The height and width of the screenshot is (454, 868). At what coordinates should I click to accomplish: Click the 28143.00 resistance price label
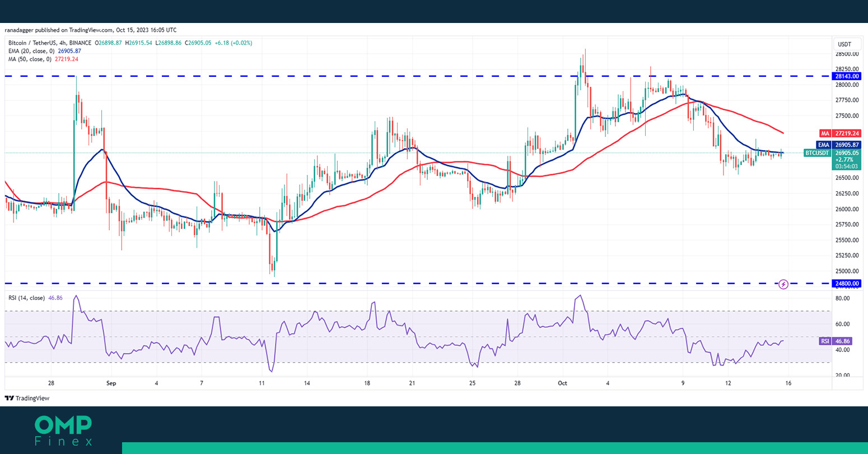coord(848,76)
